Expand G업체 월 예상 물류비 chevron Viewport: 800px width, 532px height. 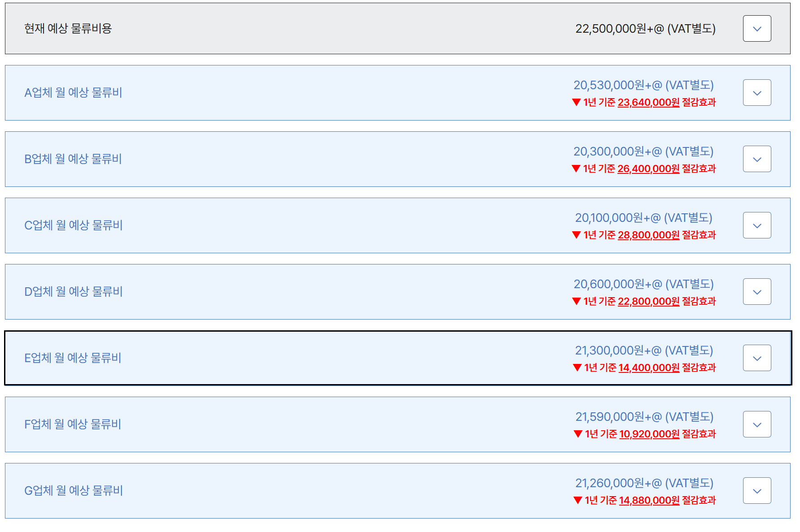click(757, 491)
